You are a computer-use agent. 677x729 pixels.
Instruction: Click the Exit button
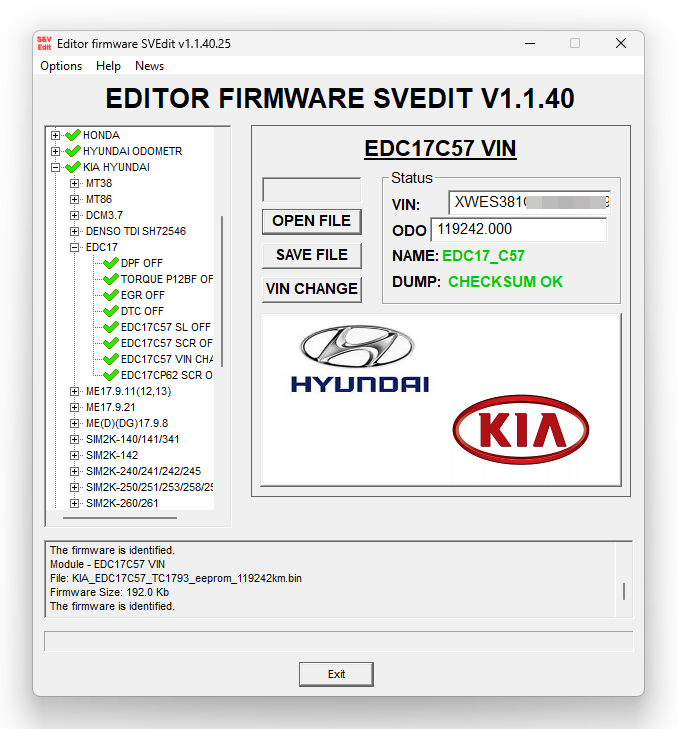pyautogui.click(x=336, y=674)
